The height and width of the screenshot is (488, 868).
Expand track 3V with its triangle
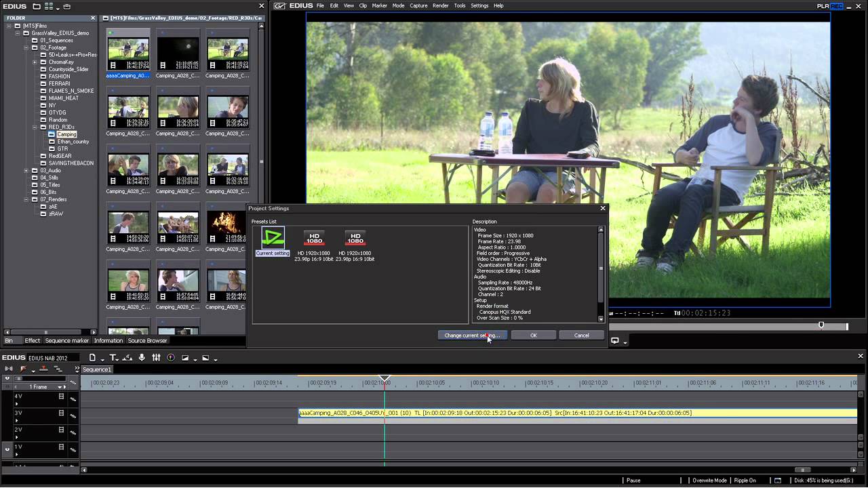click(16, 420)
